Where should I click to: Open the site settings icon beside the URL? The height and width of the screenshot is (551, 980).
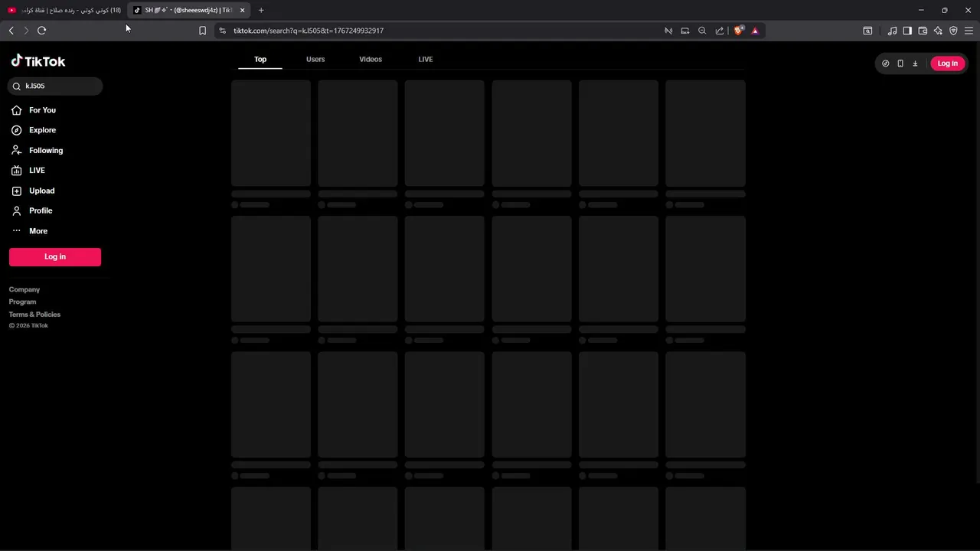click(x=222, y=31)
